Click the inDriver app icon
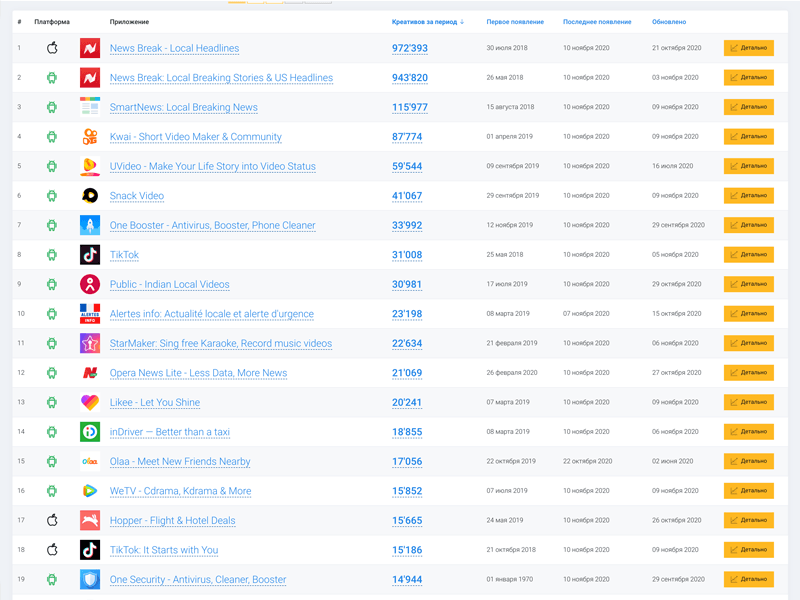Viewport: 800px width, 600px height. coord(90,432)
